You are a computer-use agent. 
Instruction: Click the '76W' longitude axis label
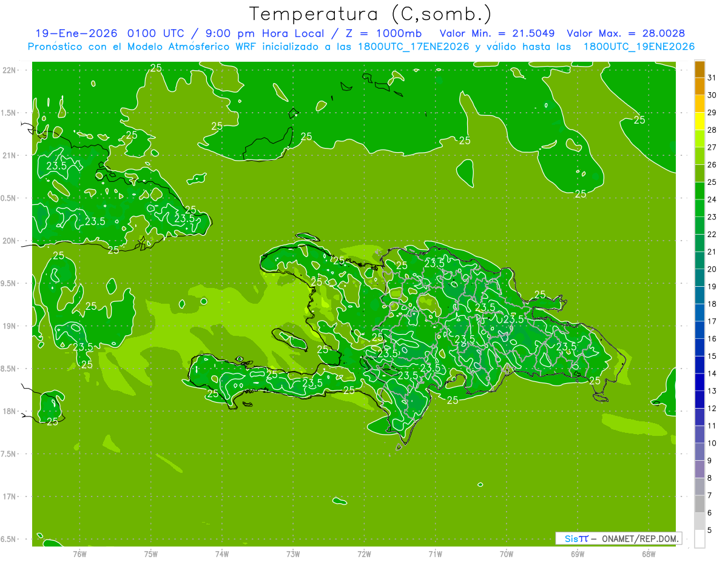[79, 554]
